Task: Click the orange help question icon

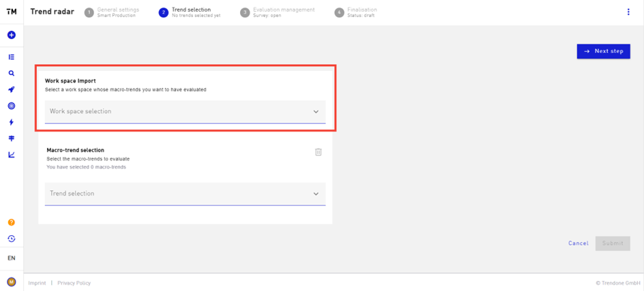Action: [x=12, y=222]
